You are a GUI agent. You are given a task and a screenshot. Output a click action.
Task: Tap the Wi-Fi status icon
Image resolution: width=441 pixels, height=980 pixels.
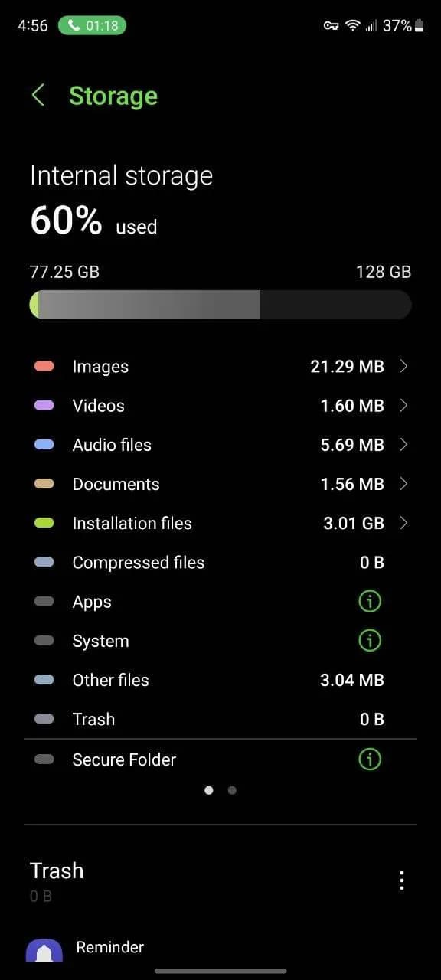coord(352,25)
